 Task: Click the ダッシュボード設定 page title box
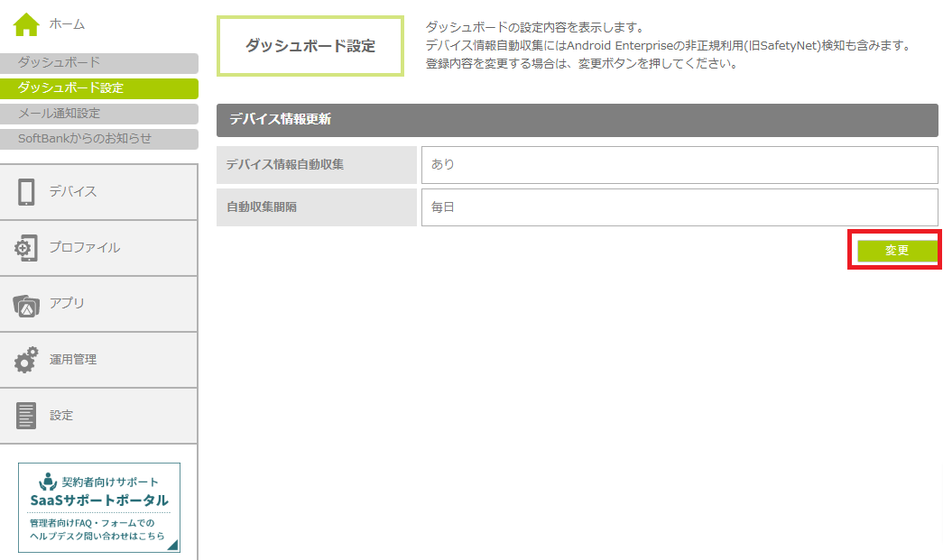[x=310, y=46]
